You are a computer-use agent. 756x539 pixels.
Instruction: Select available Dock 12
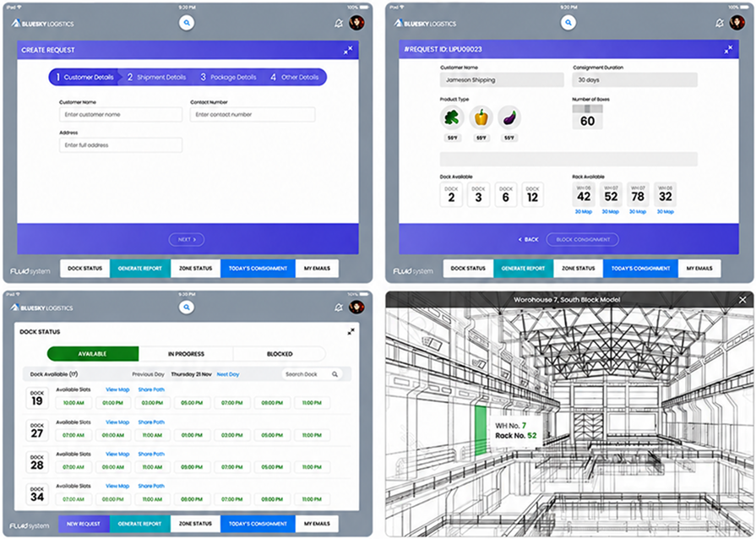533,195
